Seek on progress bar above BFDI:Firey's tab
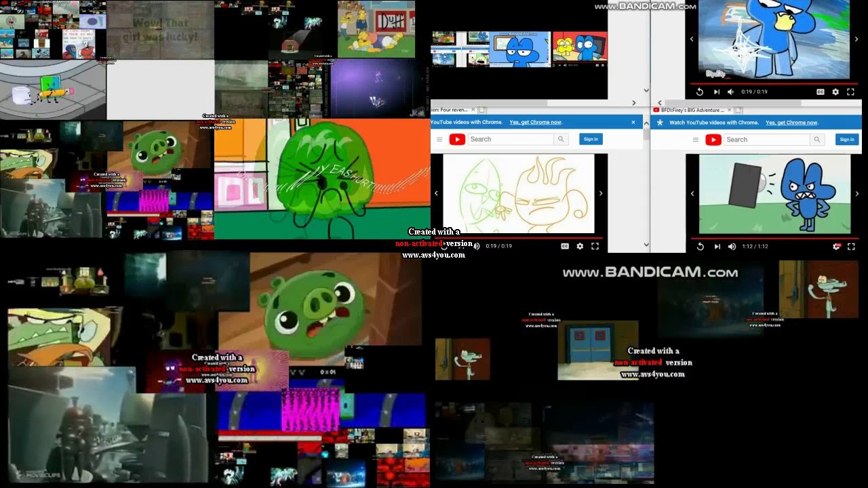Viewport: 868px width, 488px height. tap(774, 83)
